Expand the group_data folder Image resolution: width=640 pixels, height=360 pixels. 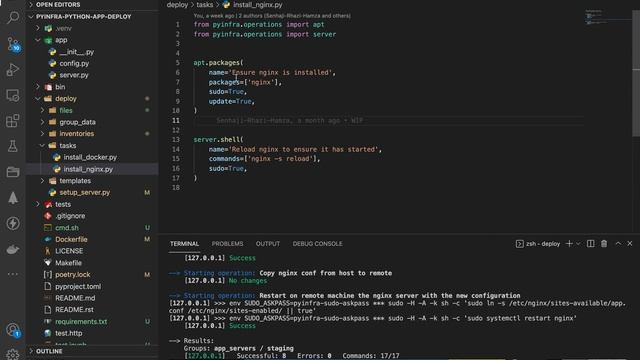point(42,122)
